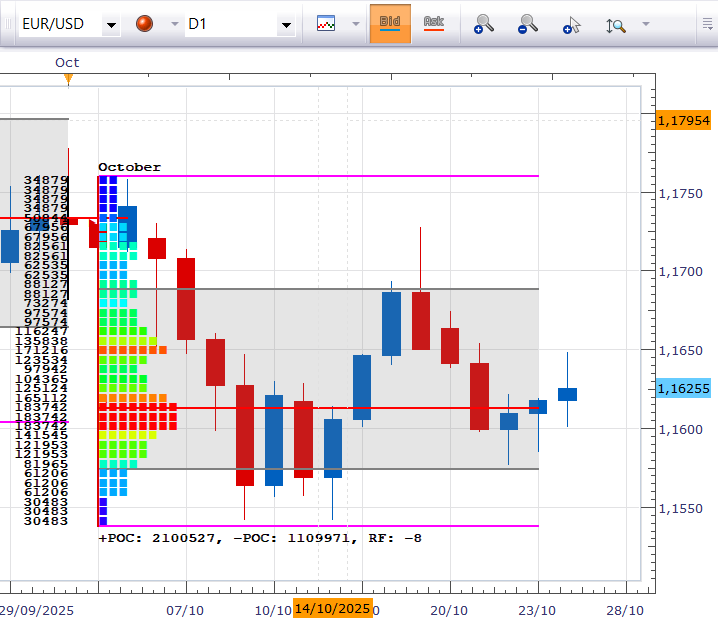
Task: Click the EUR/USD symbol field
Action: [60, 24]
